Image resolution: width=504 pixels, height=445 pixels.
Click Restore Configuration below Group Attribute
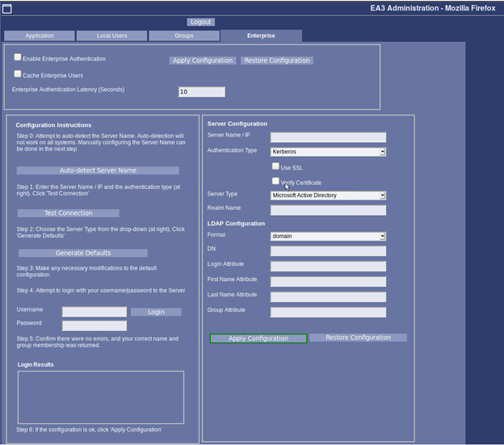[x=358, y=338]
